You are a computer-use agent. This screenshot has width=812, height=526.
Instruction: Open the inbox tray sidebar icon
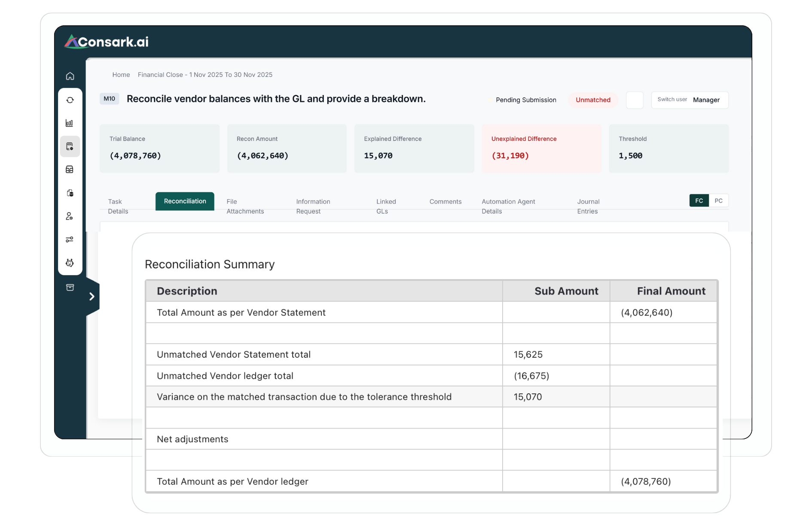70,170
